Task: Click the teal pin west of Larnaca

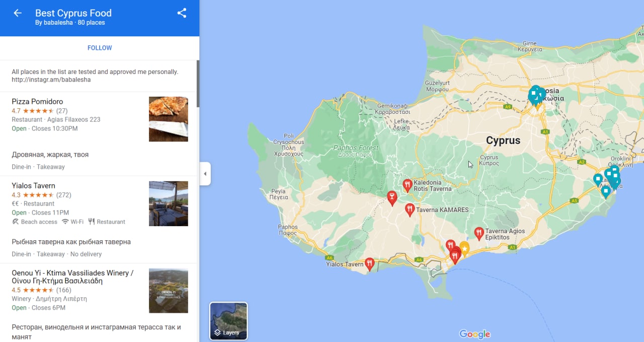Action: click(598, 179)
